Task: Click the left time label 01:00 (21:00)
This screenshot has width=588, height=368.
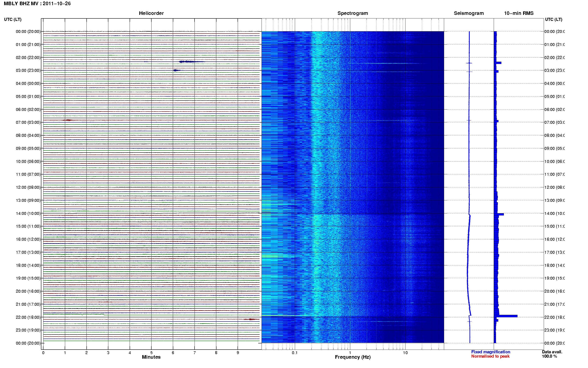Action: pyautogui.click(x=28, y=44)
